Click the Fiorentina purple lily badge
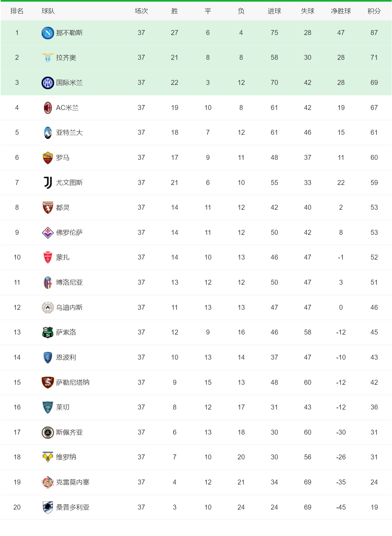Viewport: 392px width, 536px height. click(x=48, y=232)
